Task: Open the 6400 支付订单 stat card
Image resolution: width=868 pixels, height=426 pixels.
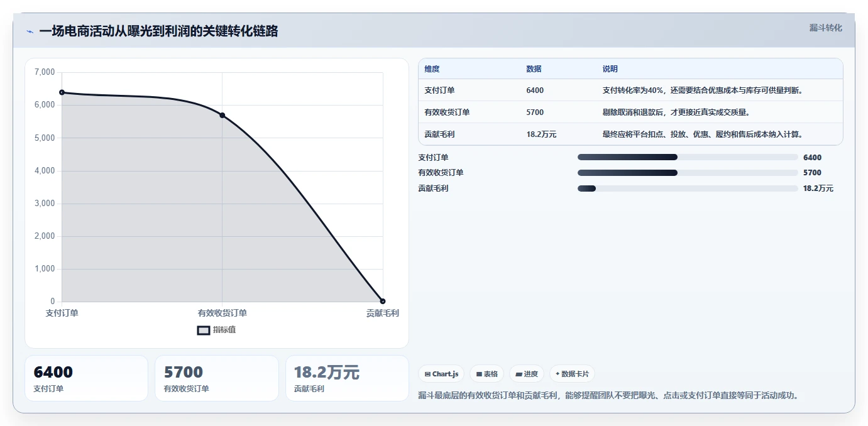Action: 86,378
